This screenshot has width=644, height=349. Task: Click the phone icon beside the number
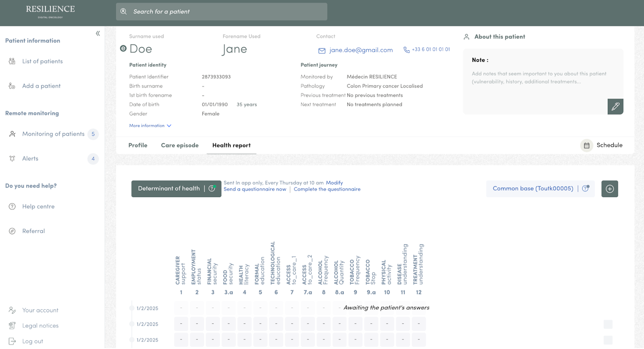[407, 50]
